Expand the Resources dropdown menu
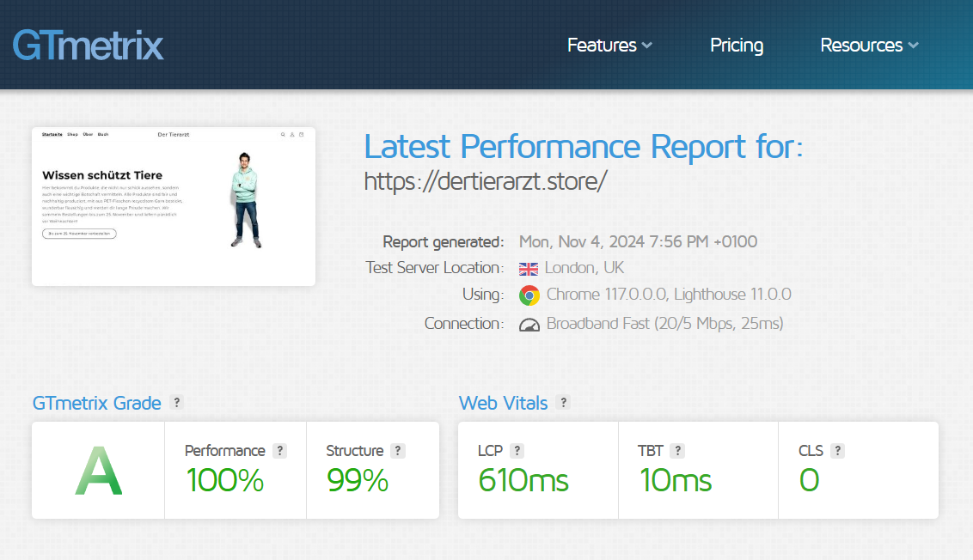Image resolution: width=973 pixels, height=560 pixels. (869, 46)
